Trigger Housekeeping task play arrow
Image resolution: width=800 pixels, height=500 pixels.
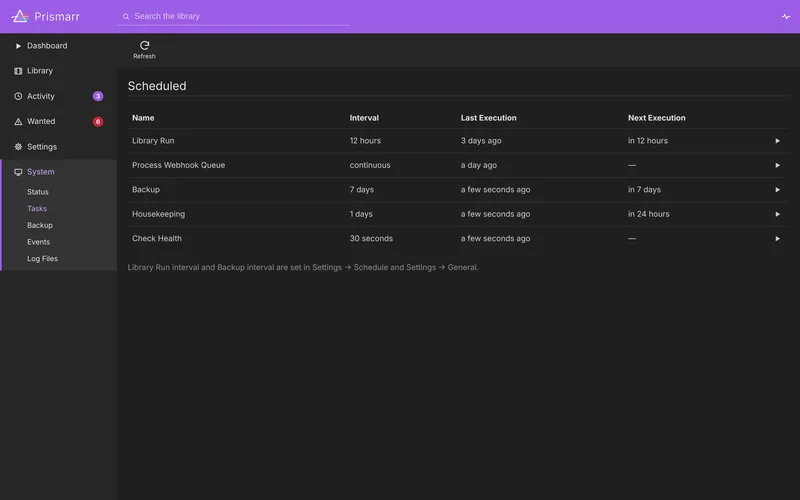coord(777,214)
